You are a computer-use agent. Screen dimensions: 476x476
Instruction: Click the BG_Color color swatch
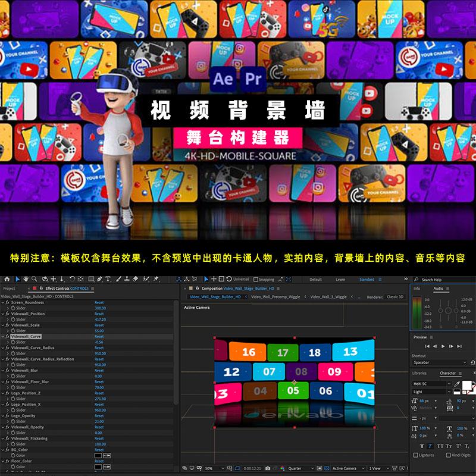[x=98, y=455]
